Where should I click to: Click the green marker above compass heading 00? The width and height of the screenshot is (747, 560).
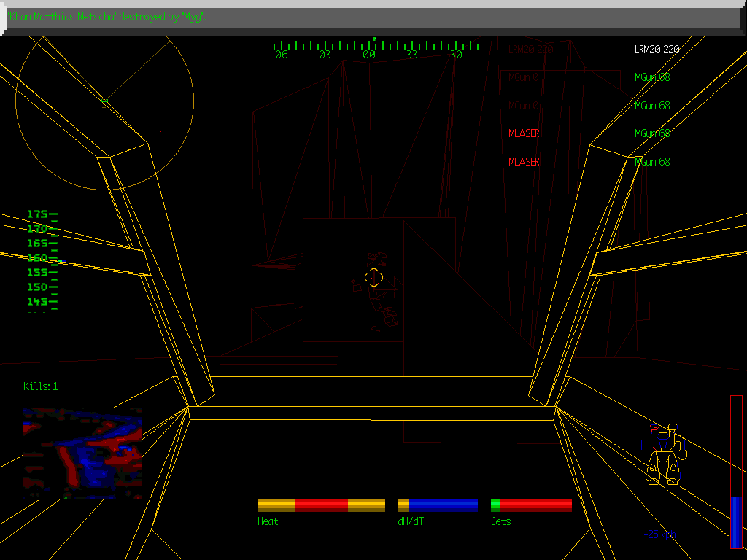point(375,39)
